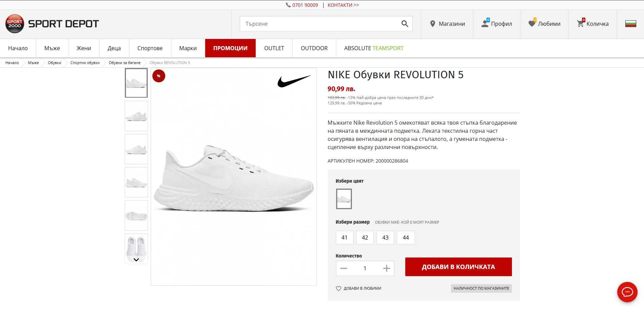The height and width of the screenshot is (309, 644).
Task: Open the Мъже menu
Action: pyautogui.click(x=52, y=48)
